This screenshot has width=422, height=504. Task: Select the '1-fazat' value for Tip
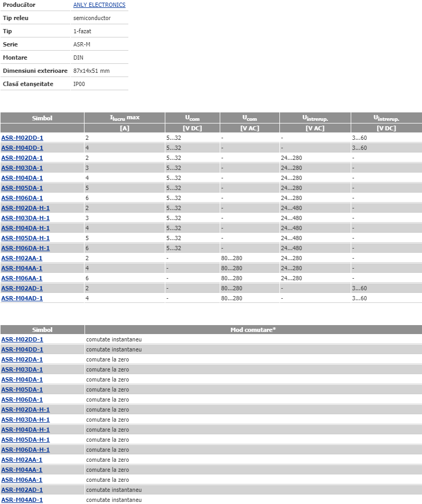click(x=82, y=31)
